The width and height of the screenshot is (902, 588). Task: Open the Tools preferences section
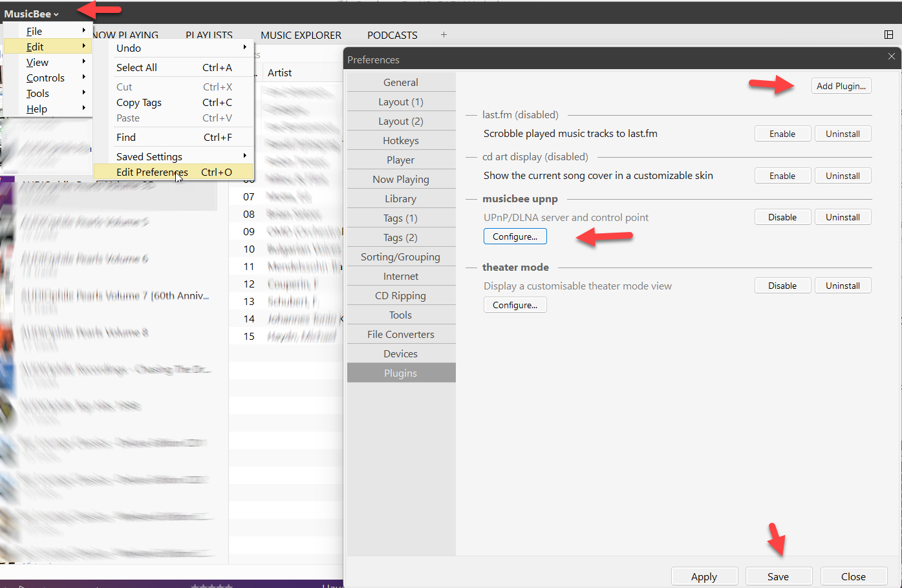click(401, 315)
